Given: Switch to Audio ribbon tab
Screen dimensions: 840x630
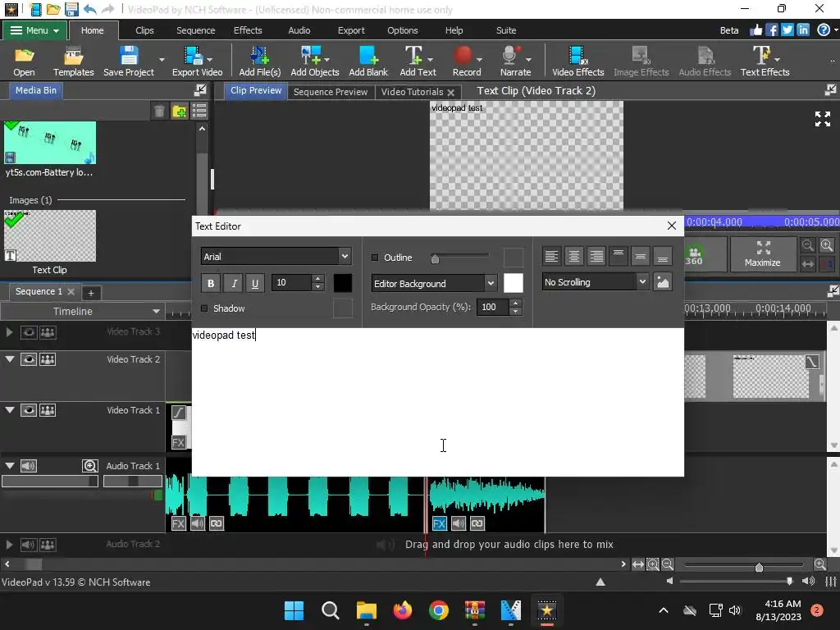Looking at the screenshot, I should point(299,30).
